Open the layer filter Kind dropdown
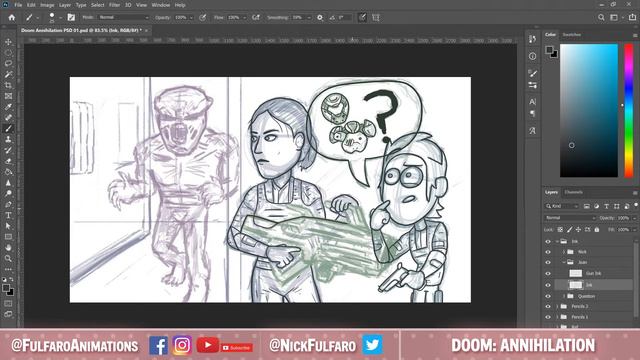This screenshot has width=640, height=360. point(562,207)
